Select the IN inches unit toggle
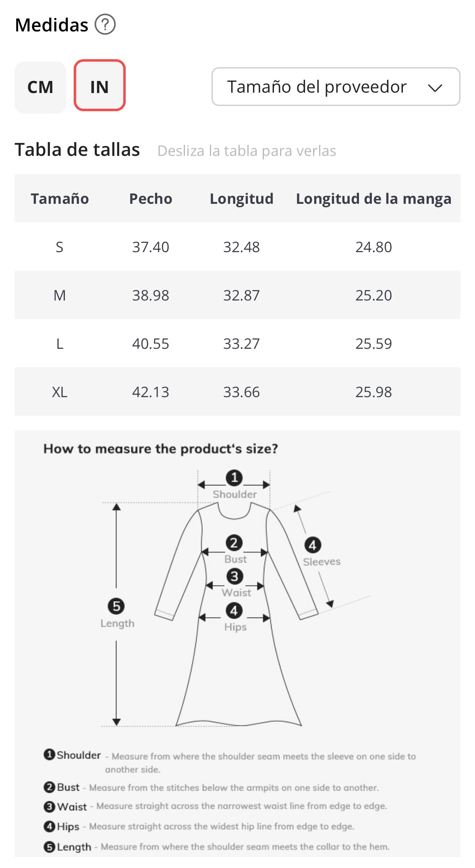 coord(100,85)
